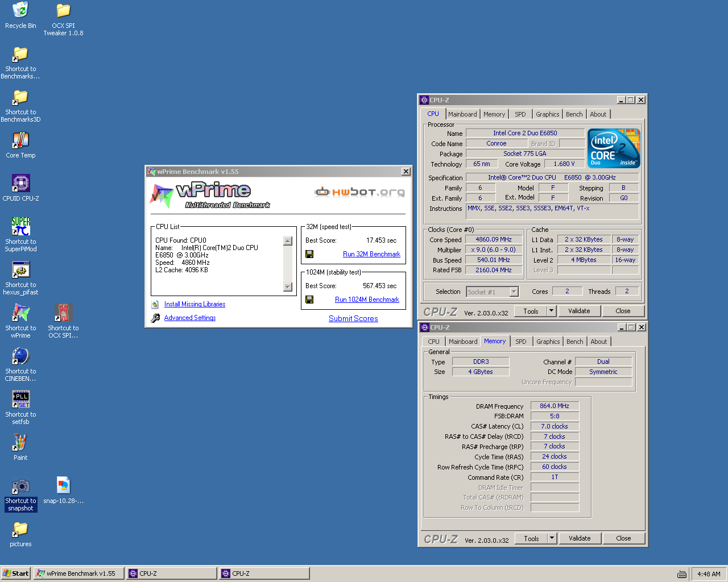Click Run 32M Benchmark link
Viewport: 728px width, 582px height.
371,254
